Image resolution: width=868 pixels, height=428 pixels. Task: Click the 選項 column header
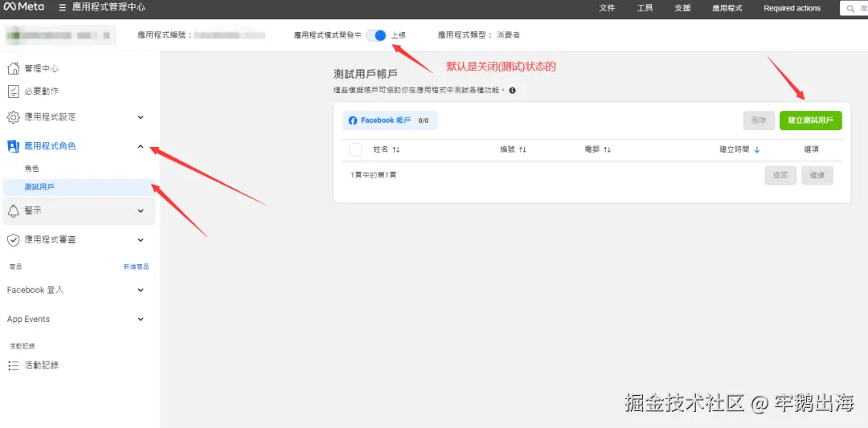pyautogui.click(x=812, y=150)
